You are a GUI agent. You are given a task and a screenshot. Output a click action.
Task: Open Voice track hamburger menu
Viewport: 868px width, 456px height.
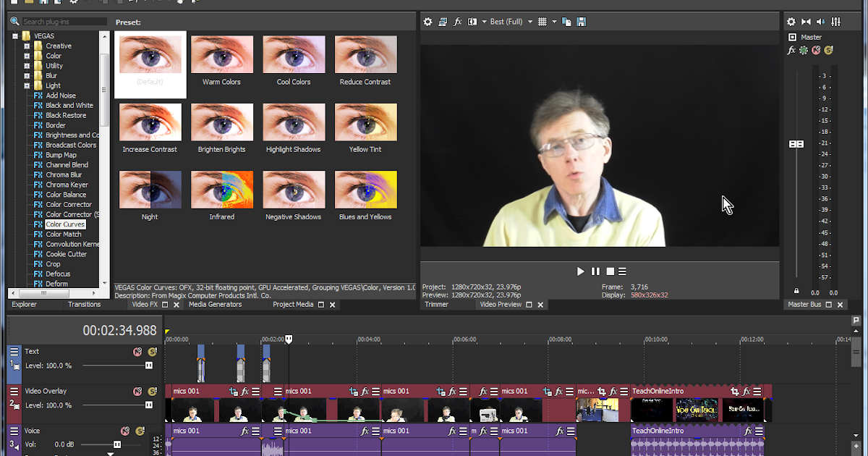(14, 431)
